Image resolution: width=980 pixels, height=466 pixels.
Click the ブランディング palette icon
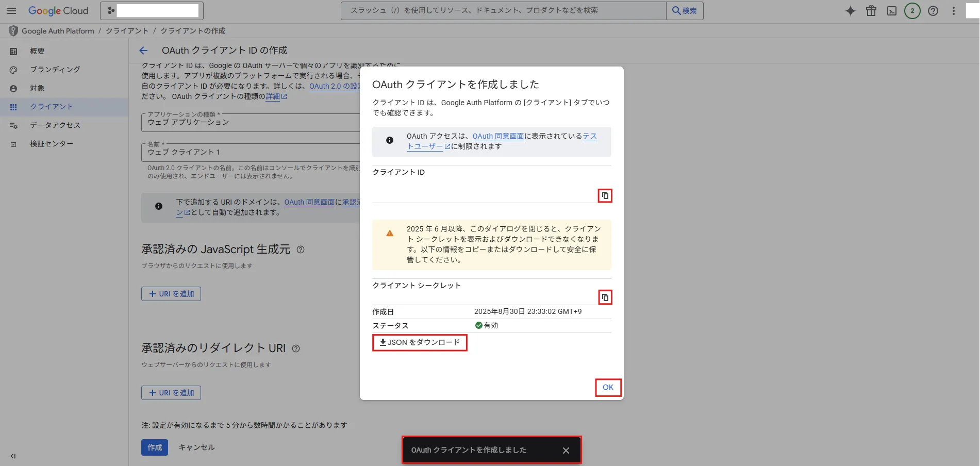tap(13, 70)
